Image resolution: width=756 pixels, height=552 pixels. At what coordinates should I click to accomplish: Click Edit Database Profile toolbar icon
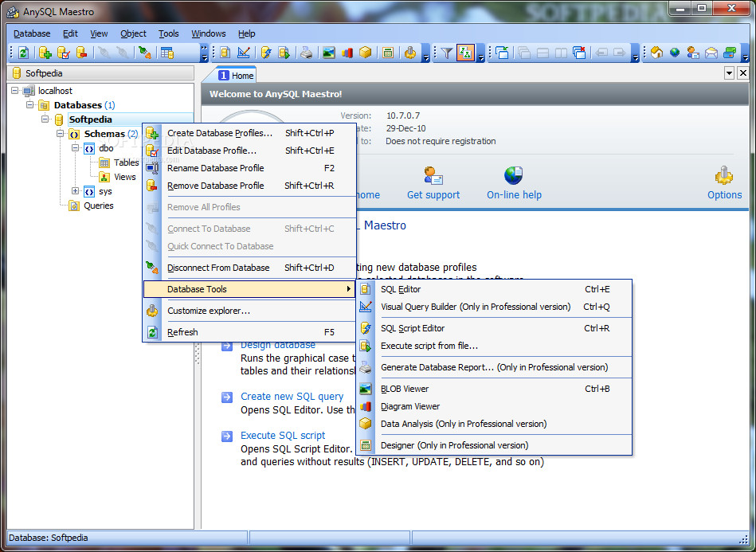pyautogui.click(x=64, y=53)
